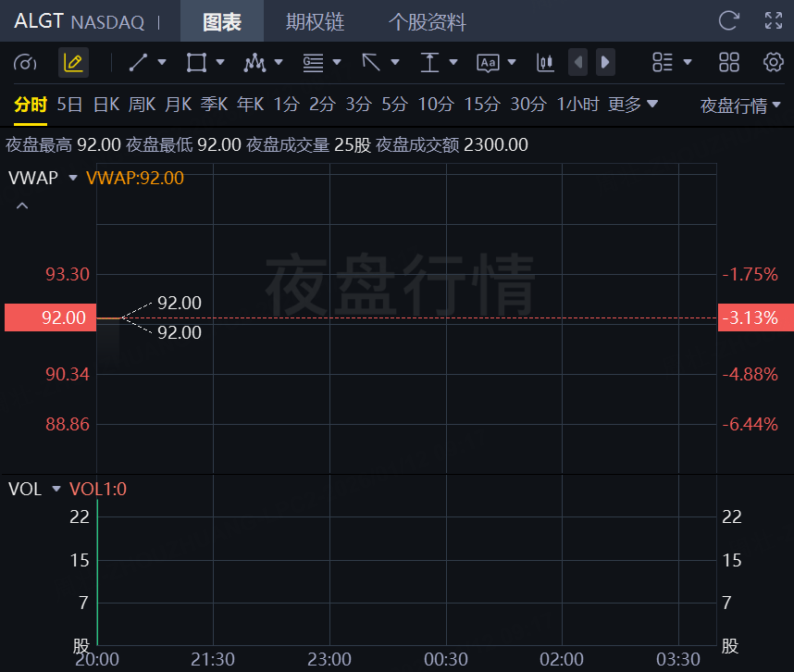
Task: Click the four-square grid layout icon
Action: click(x=729, y=62)
